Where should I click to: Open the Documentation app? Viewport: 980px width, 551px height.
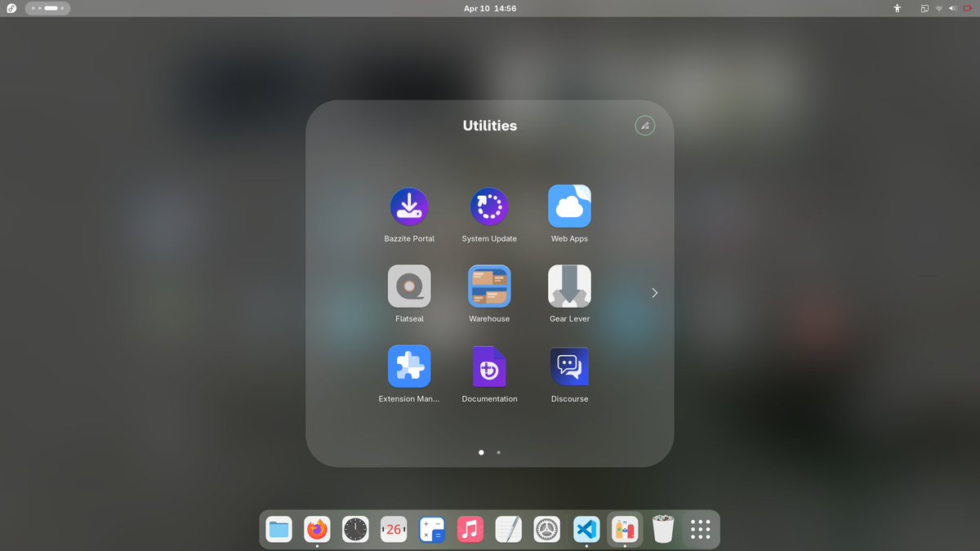coord(489,367)
